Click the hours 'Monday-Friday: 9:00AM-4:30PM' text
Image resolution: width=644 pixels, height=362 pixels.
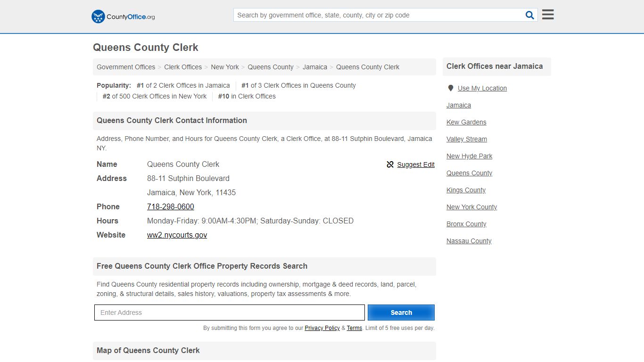tap(202, 221)
